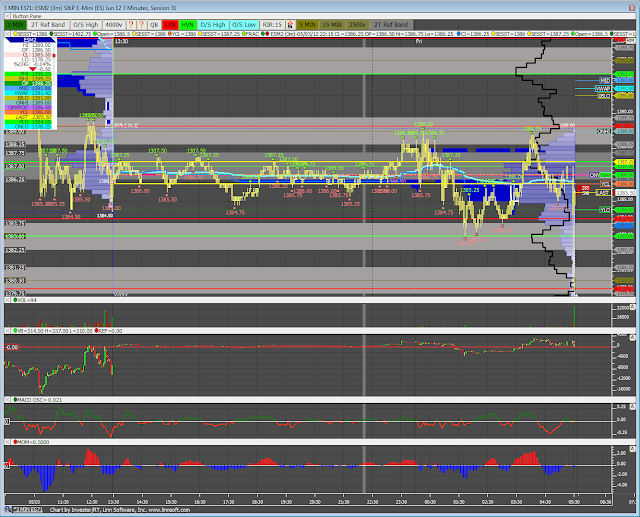Screen dimensions: 640x517
Task: Click the YLO price line label
Action: click(605, 210)
